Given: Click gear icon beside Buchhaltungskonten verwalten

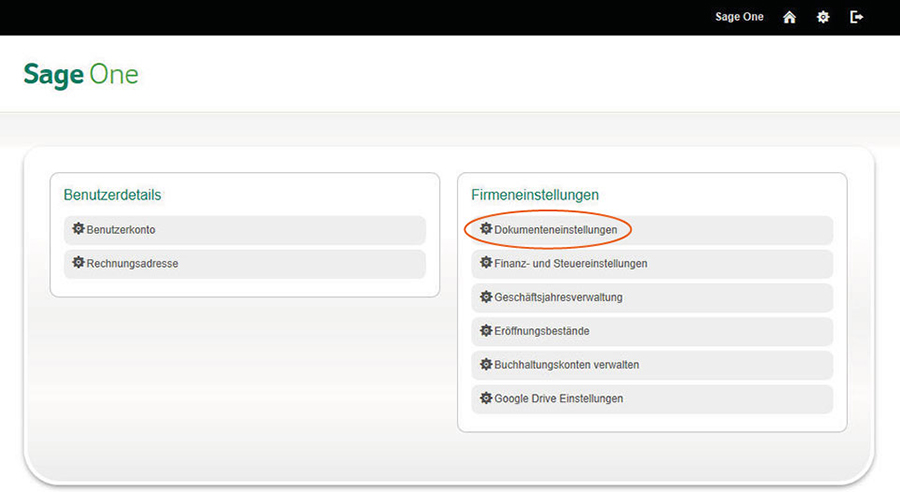Looking at the screenshot, I should 486,365.
